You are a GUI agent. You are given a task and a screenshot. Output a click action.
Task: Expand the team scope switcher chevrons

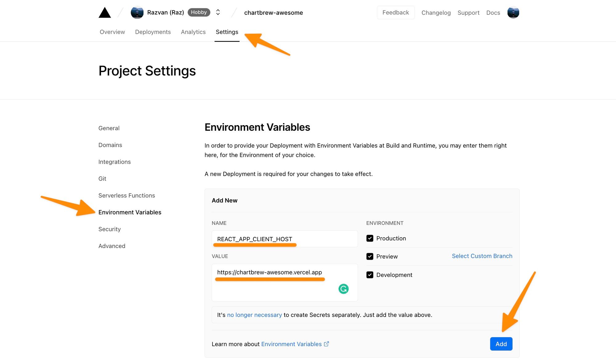click(x=218, y=12)
